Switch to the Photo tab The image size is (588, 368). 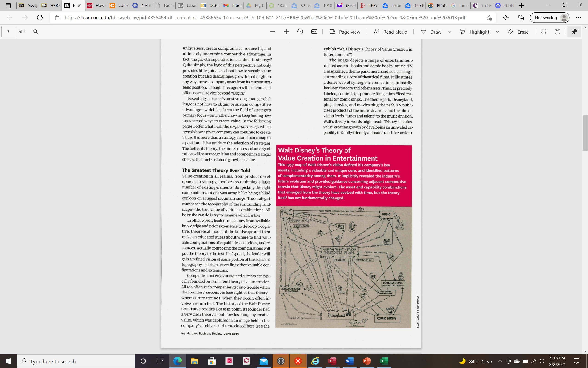[x=437, y=5]
